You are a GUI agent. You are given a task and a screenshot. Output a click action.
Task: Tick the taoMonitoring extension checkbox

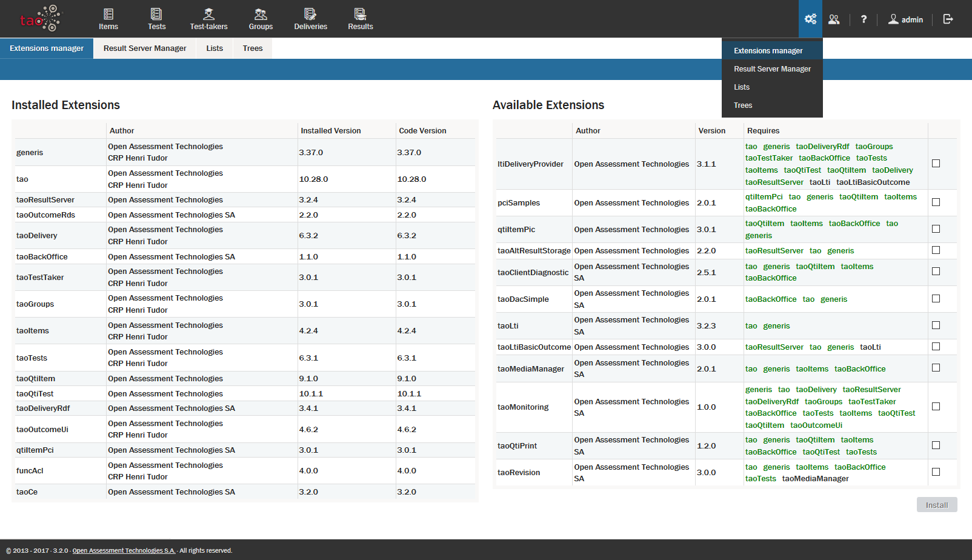936,407
